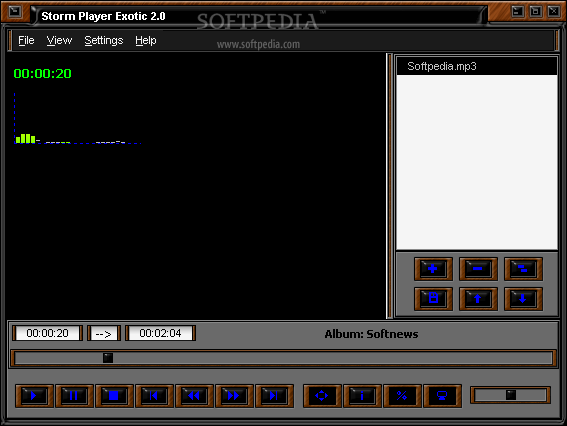Clear playlist with the double-minus button
The width and height of the screenshot is (567, 426).
523,269
